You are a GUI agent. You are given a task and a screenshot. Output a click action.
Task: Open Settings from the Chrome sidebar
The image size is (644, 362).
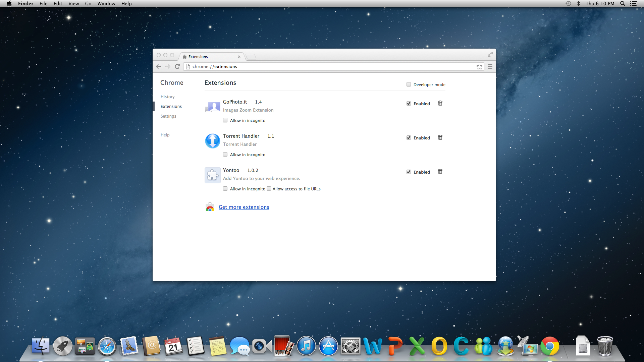coord(168,116)
